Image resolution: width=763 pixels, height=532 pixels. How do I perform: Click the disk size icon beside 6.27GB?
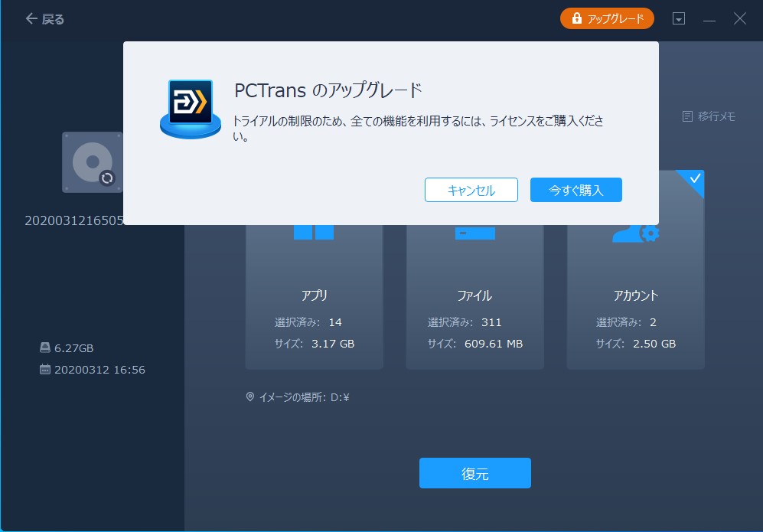pyautogui.click(x=44, y=348)
